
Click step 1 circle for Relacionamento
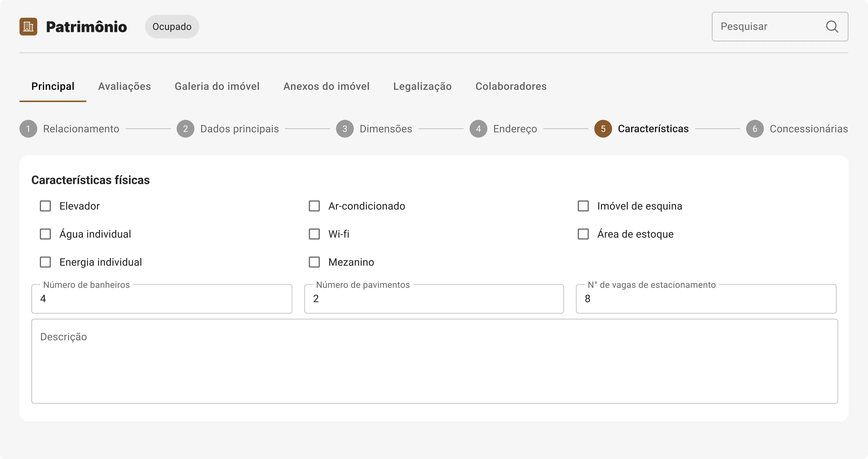(x=28, y=129)
